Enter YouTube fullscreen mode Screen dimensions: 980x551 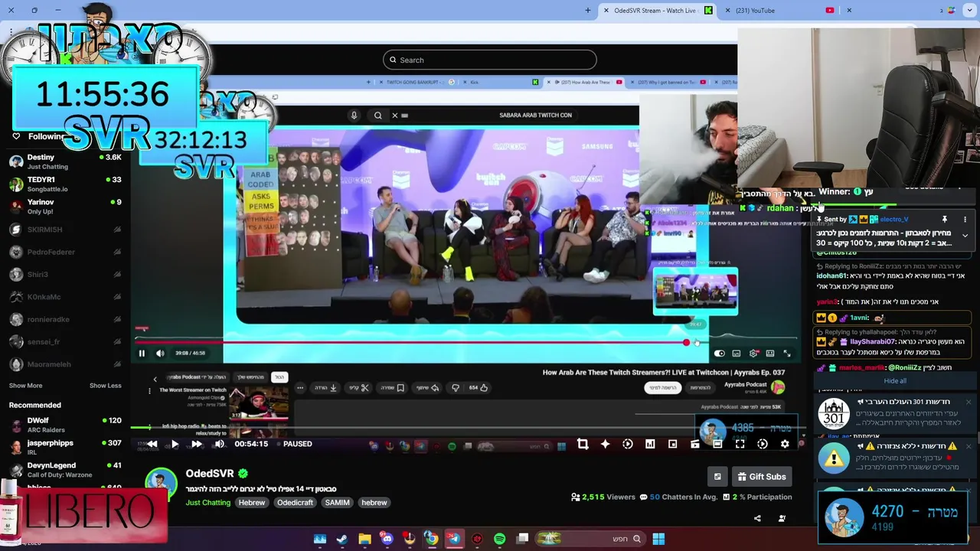(x=786, y=354)
